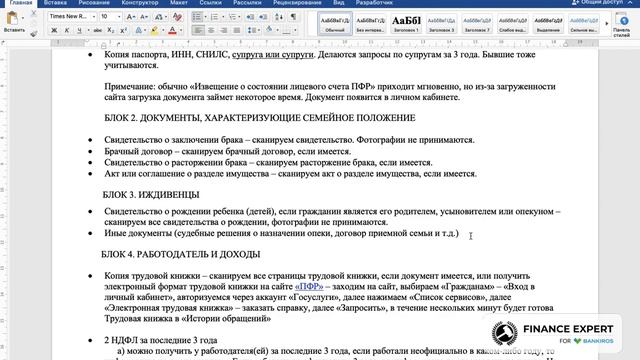640x360 pixels.
Task: Align text left
Action: tap(198, 30)
